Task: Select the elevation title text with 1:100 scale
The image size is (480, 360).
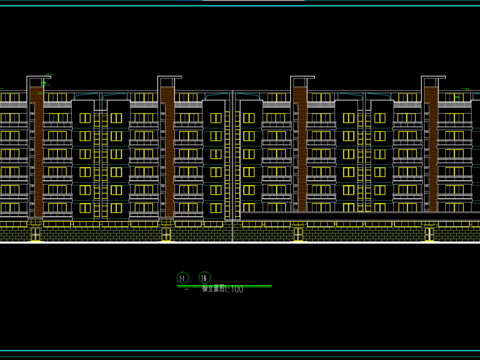Action: click(x=223, y=289)
